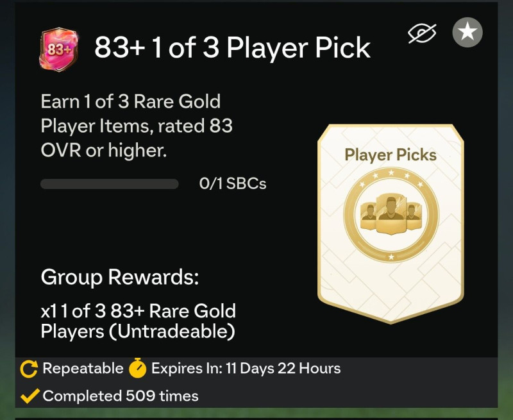Viewport: 513px width, 420px height.
Task: Click the Player Picks card title text
Action: [391, 155]
